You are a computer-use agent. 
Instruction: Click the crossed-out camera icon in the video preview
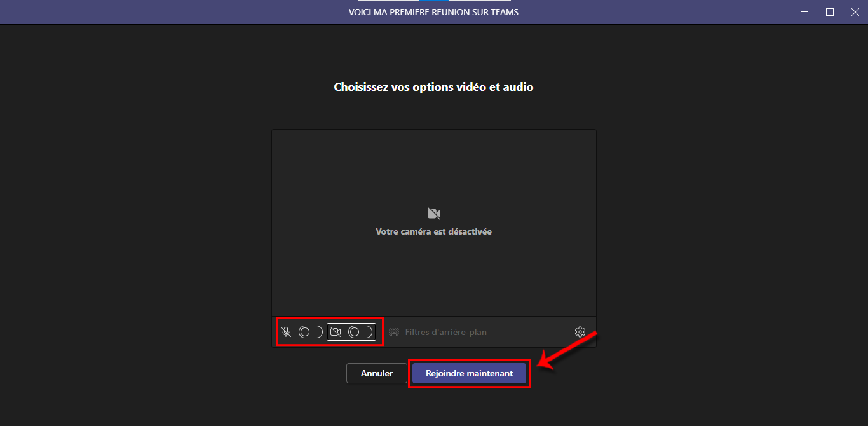coord(434,213)
